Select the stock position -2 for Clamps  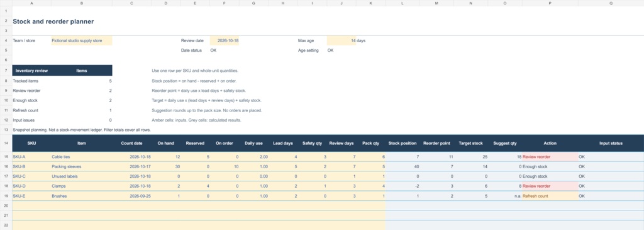[402, 186]
